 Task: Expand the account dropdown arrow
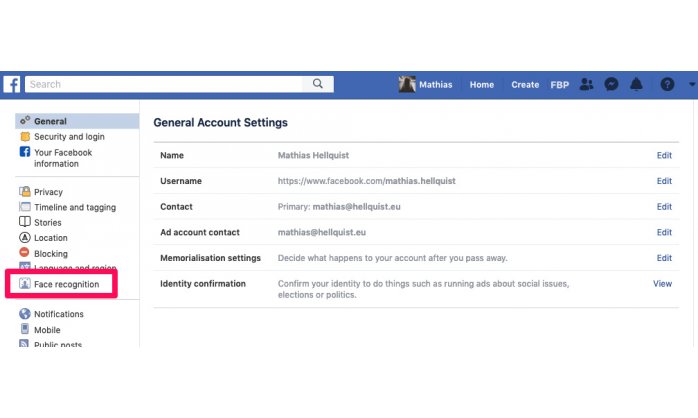692,84
